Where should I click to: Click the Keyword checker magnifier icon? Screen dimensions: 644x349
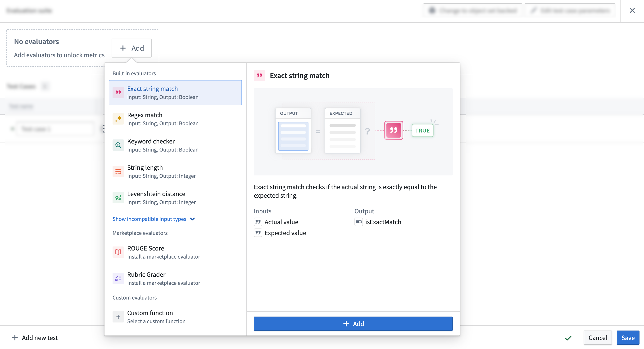[118, 145]
